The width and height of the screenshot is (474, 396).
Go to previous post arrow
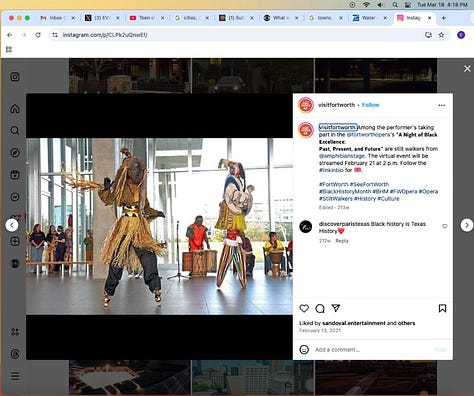click(x=12, y=225)
